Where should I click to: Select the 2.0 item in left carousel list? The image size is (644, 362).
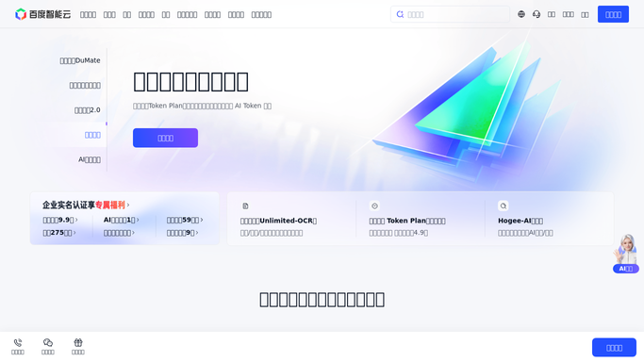(87, 110)
